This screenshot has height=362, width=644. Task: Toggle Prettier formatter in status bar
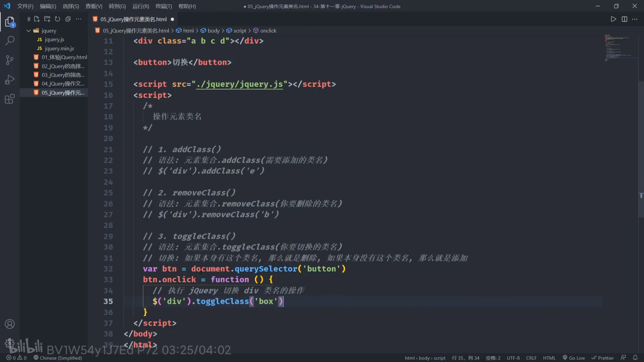click(603, 358)
